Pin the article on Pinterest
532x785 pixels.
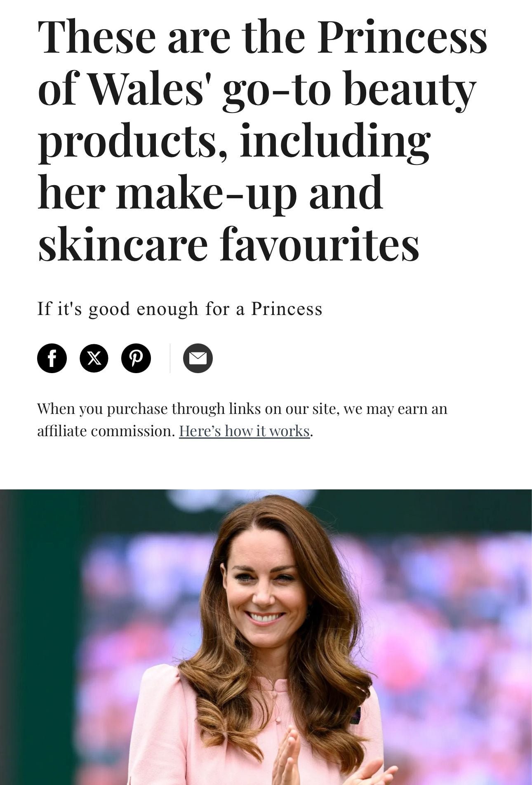(x=136, y=358)
